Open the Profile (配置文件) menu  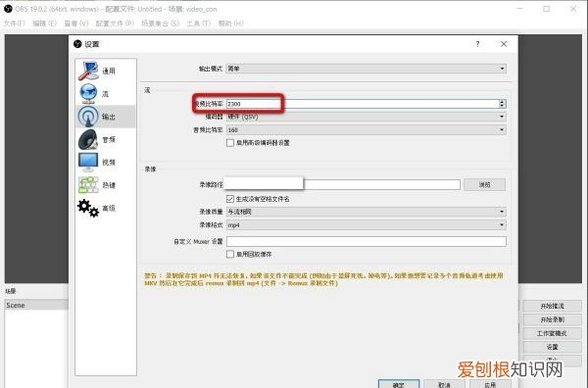click(115, 24)
